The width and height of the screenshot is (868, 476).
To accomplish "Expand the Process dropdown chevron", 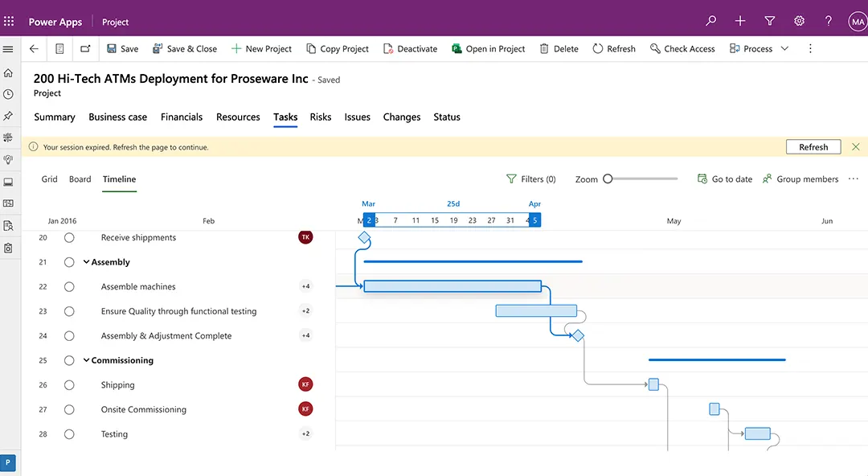I will coord(784,49).
